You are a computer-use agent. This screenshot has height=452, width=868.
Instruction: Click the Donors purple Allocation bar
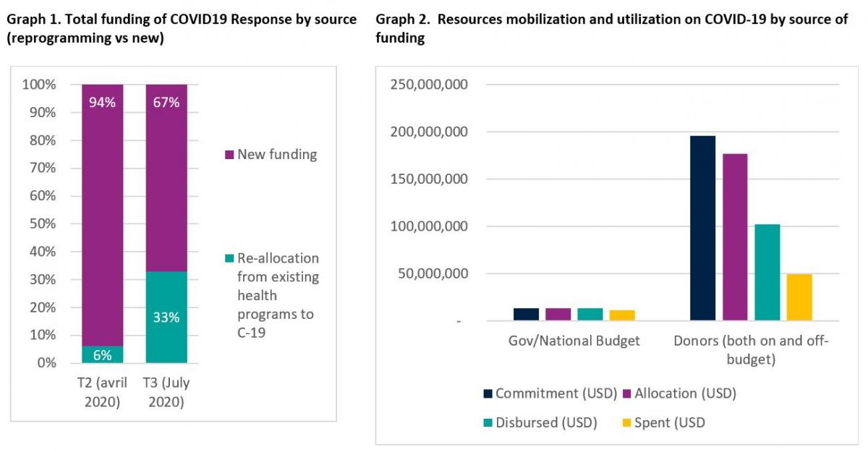pos(735,236)
